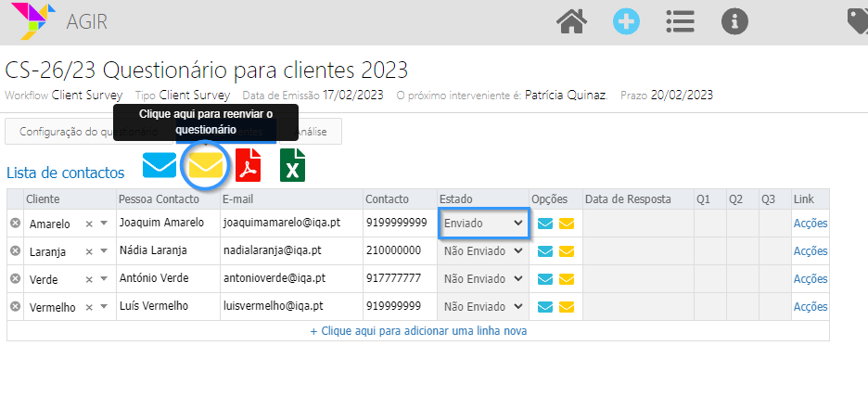
Task: Export contacts list to PDF
Action: click(248, 165)
